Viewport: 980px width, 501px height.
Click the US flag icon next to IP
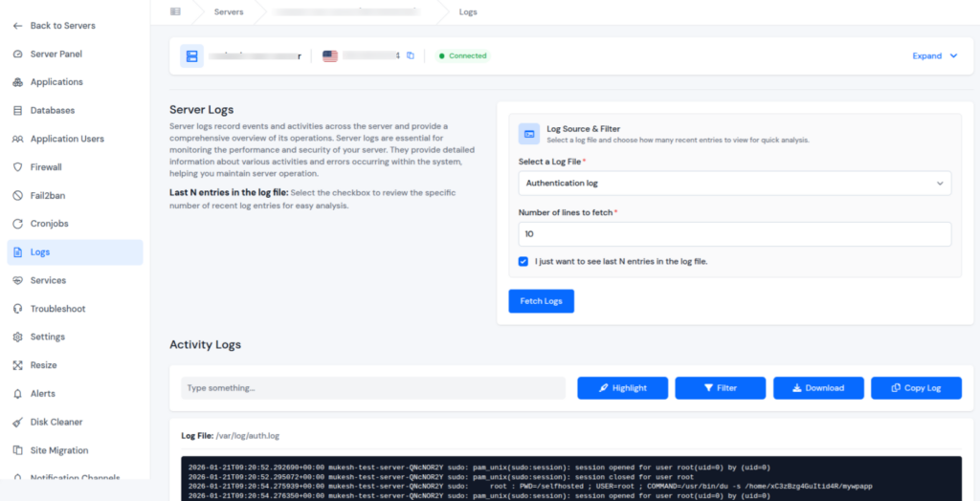point(330,56)
